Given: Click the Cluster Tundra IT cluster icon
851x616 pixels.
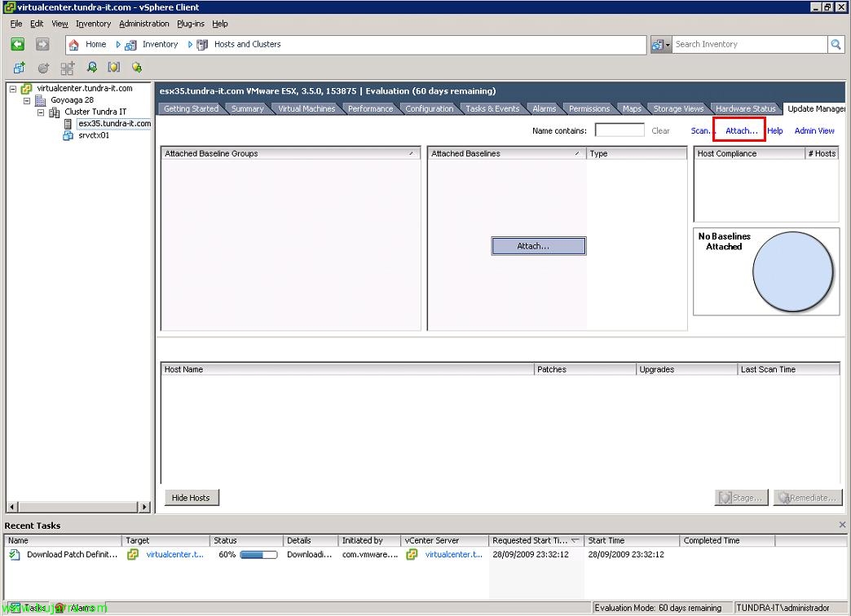Looking at the screenshot, I should tap(55, 112).
